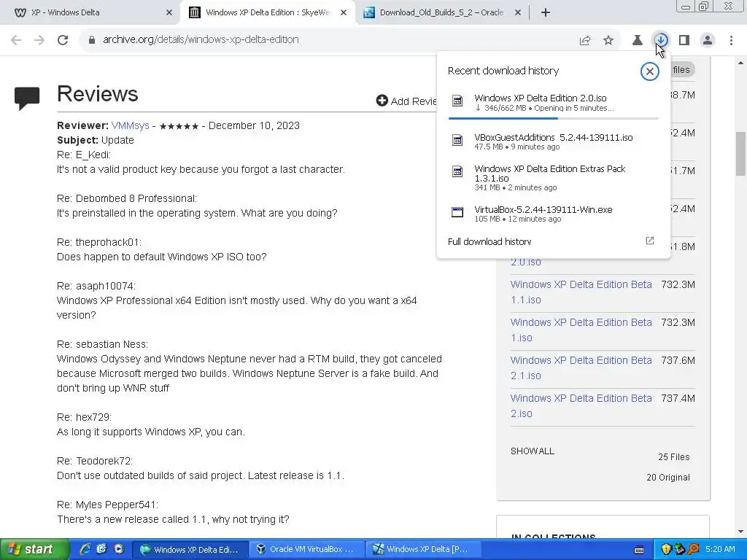Image resolution: width=747 pixels, height=560 pixels.
Task: Click SHOW ALL files link
Action: [x=532, y=451]
